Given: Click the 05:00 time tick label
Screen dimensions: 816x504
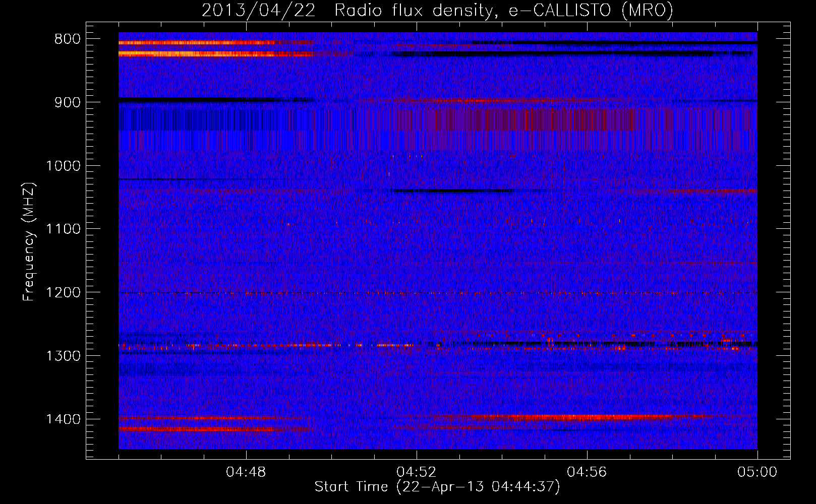Looking at the screenshot, I should (x=757, y=472).
